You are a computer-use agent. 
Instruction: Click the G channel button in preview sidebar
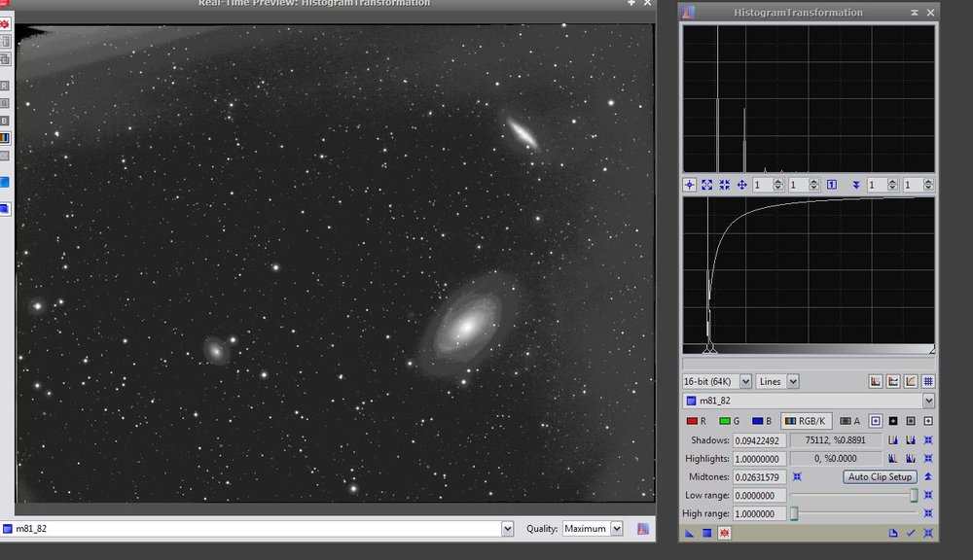4,103
